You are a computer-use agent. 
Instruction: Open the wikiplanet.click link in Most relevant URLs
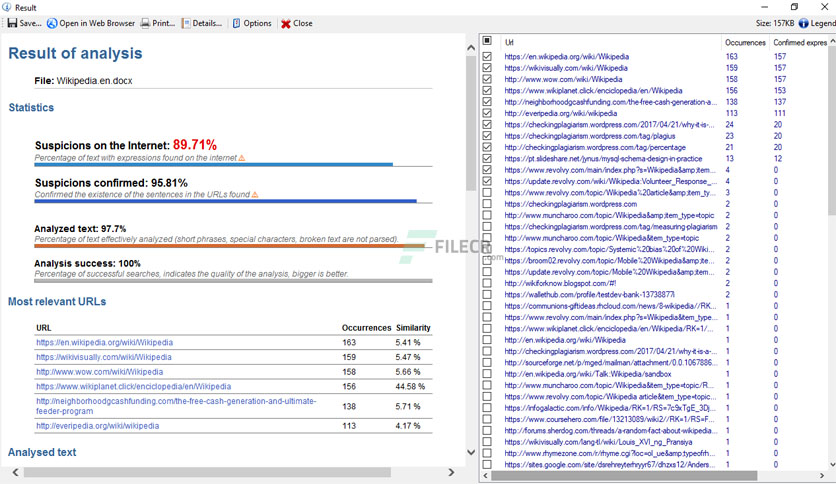click(133, 386)
